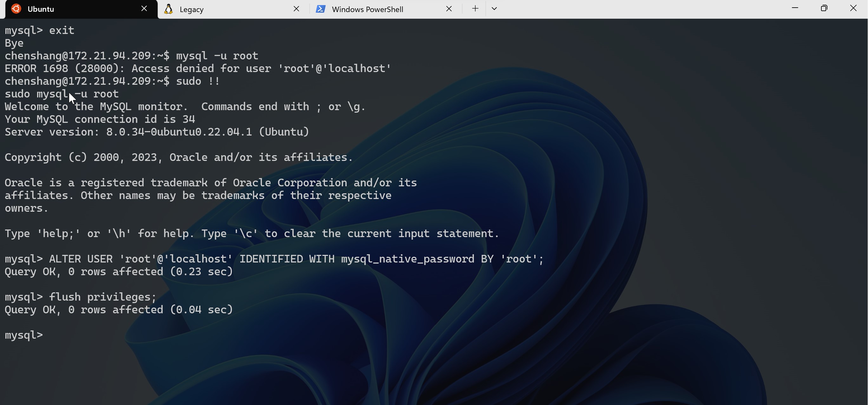The width and height of the screenshot is (868, 405).
Task: Restore down the terminal window
Action: point(824,9)
